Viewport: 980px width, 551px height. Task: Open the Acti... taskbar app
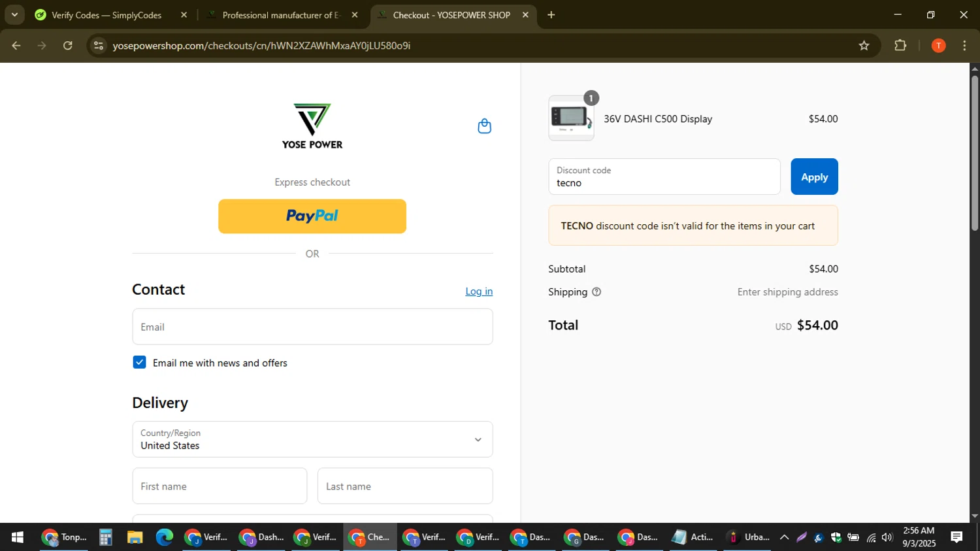click(x=693, y=537)
